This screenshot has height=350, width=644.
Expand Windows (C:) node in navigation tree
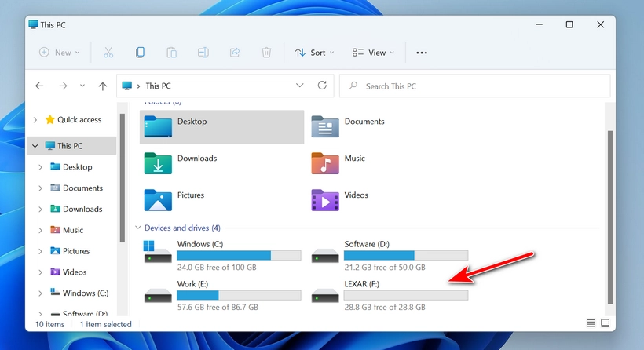point(40,293)
